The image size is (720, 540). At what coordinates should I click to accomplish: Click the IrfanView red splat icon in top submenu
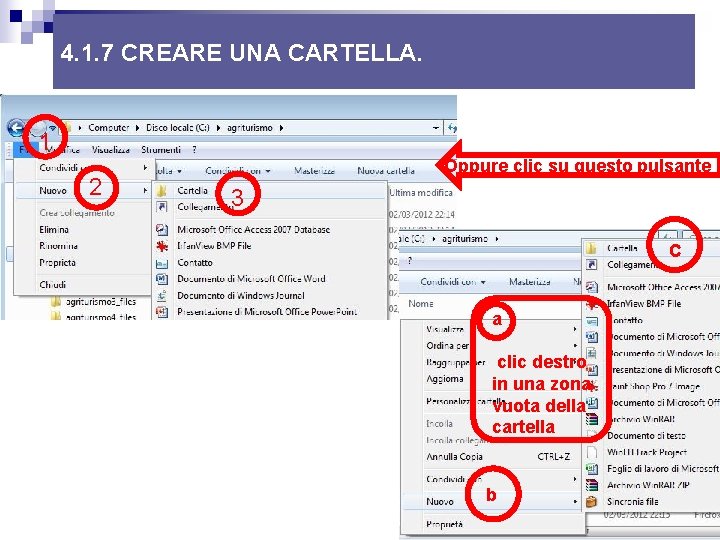coord(162,246)
